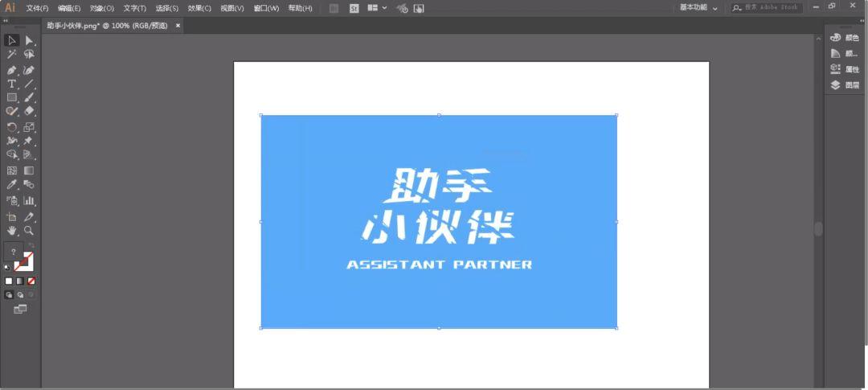This screenshot has height=390, width=868.
Task: Open the 属性 panel
Action: (845, 69)
